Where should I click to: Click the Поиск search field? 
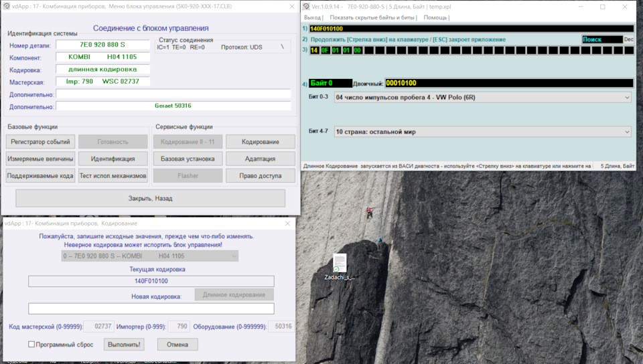coord(601,39)
